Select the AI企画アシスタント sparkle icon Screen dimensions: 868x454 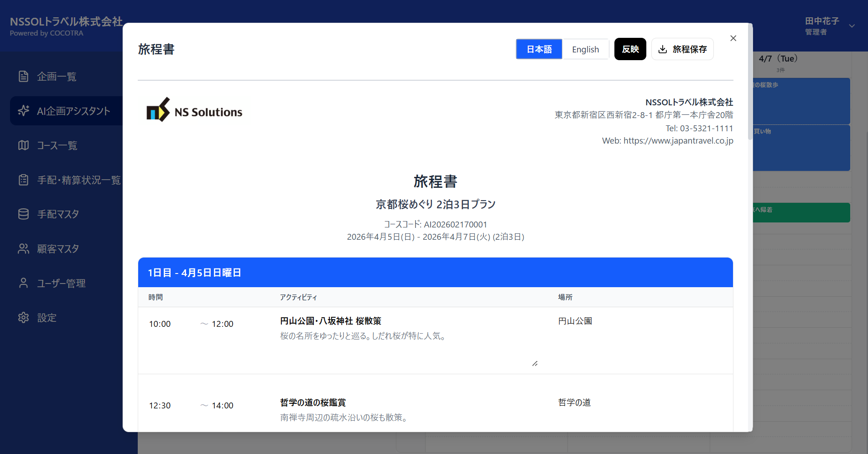pos(23,111)
